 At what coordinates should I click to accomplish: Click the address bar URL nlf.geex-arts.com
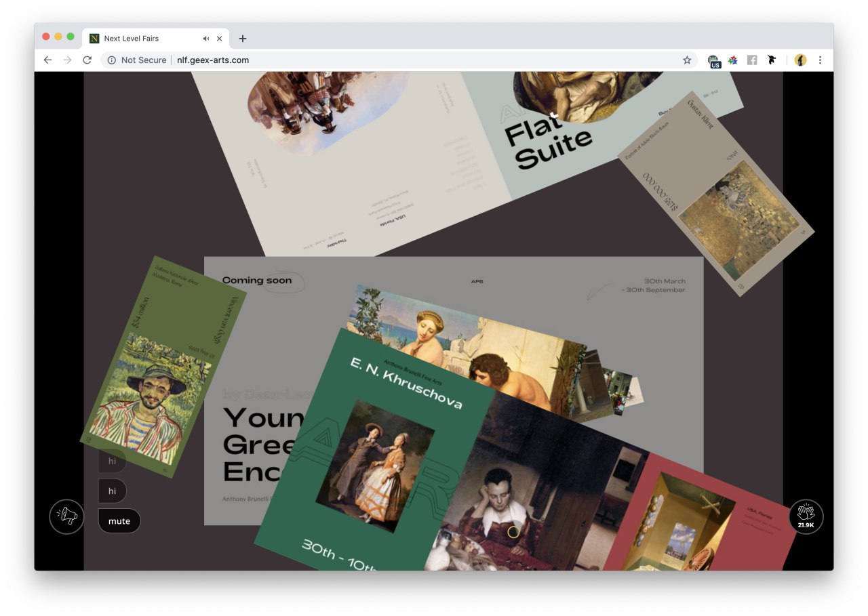click(213, 60)
